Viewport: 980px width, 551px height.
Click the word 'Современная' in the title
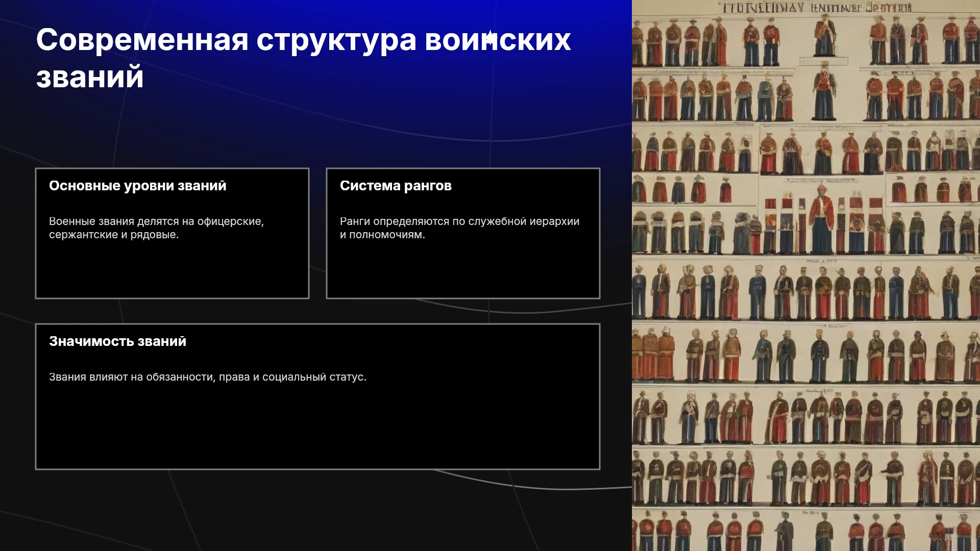pyautogui.click(x=142, y=40)
